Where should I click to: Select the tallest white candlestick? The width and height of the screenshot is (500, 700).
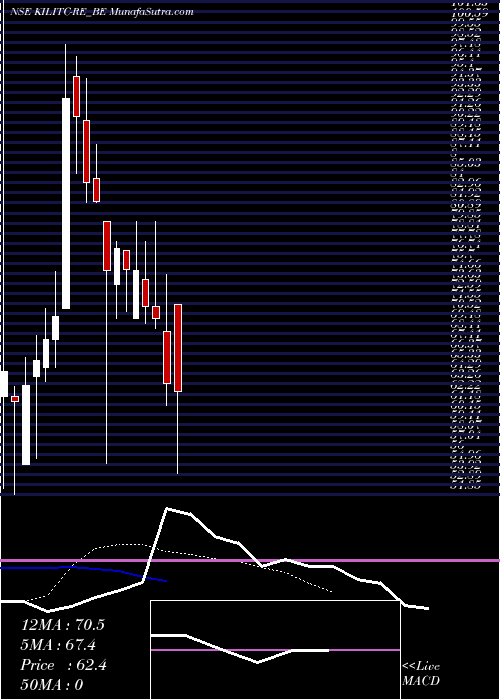(66, 203)
